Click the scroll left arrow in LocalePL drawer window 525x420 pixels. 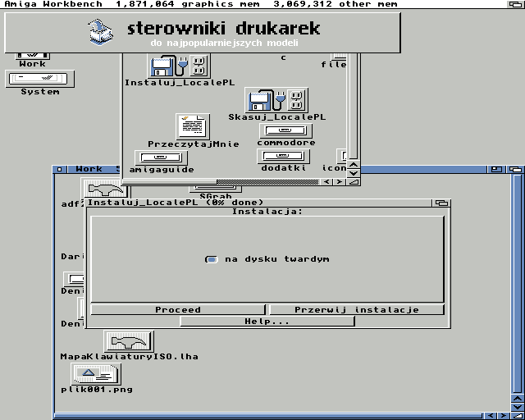(x=326, y=182)
